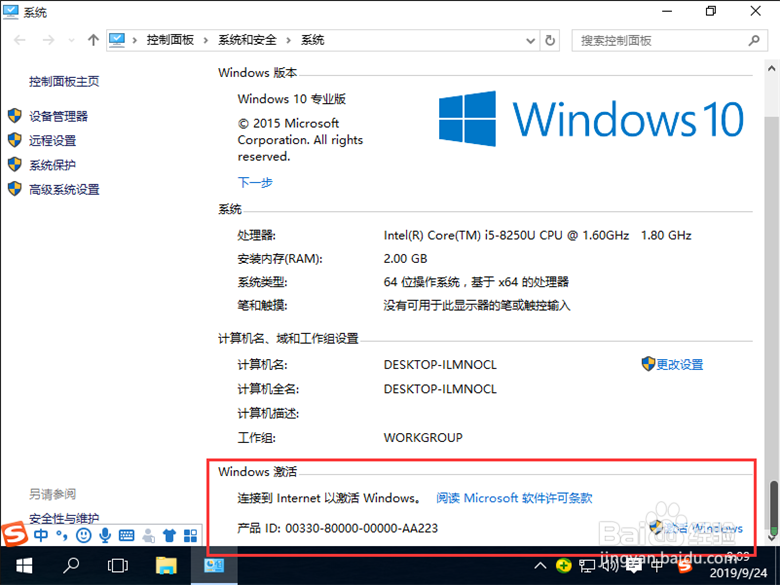Open the Windows Start menu
The width and height of the screenshot is (780, 585).
(24, 566)
